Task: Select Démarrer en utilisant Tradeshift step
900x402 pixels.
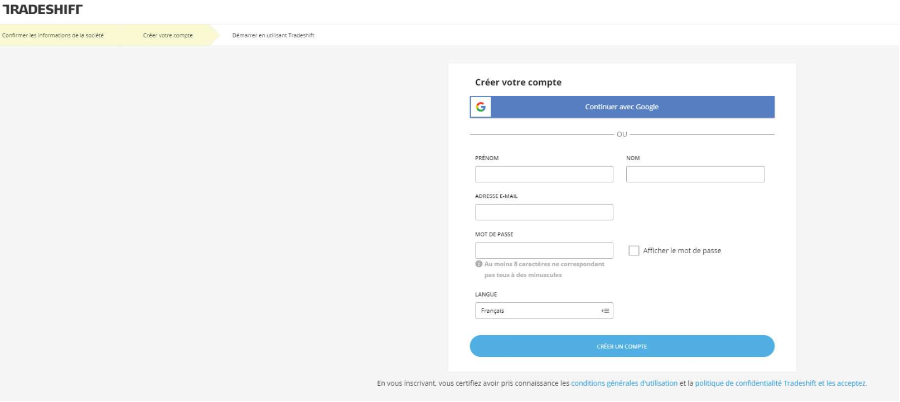Action: 273,35
